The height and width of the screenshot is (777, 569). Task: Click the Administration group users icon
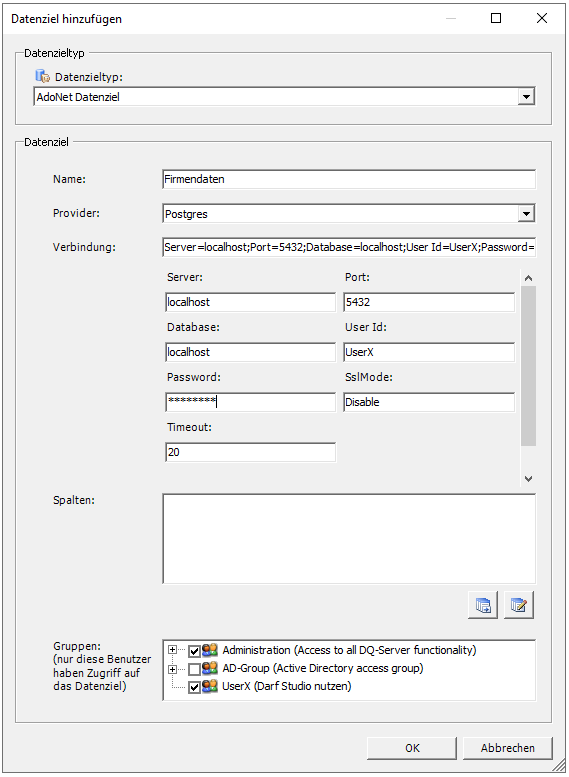tap(210, 650)
